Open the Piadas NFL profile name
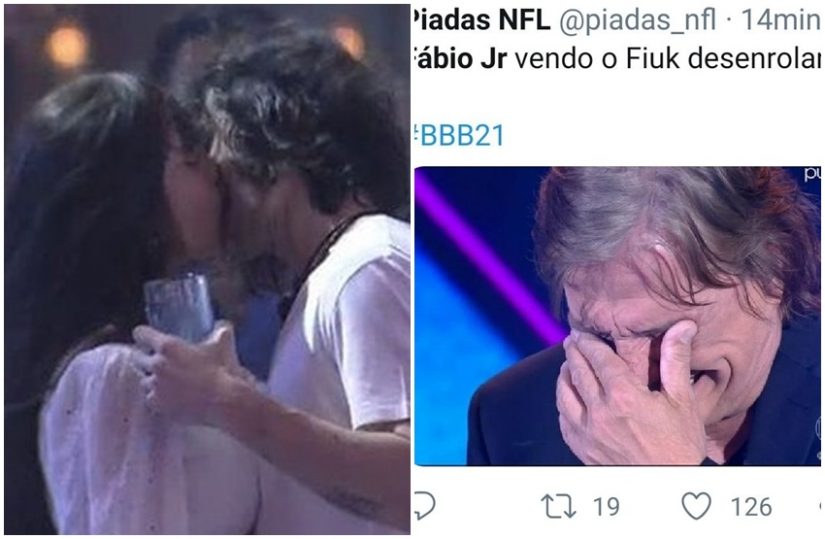The width and height of the screenshot is (825, 539). pyautogui.click(x=481, y=20)
